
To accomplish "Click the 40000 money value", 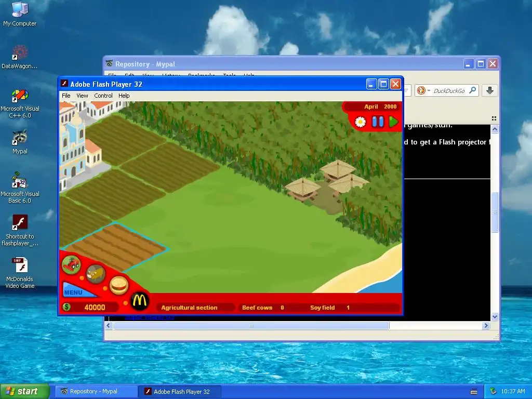I will (x=95, y=308).
